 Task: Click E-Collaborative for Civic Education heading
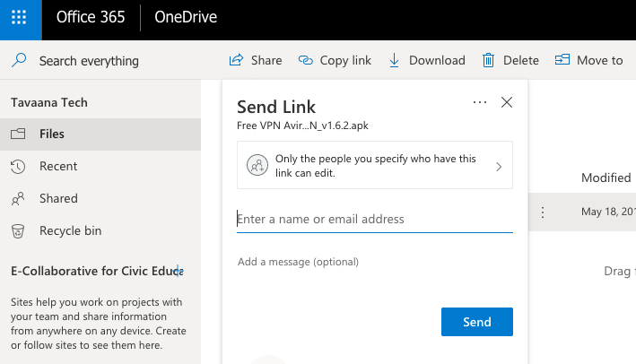point(97,271)
